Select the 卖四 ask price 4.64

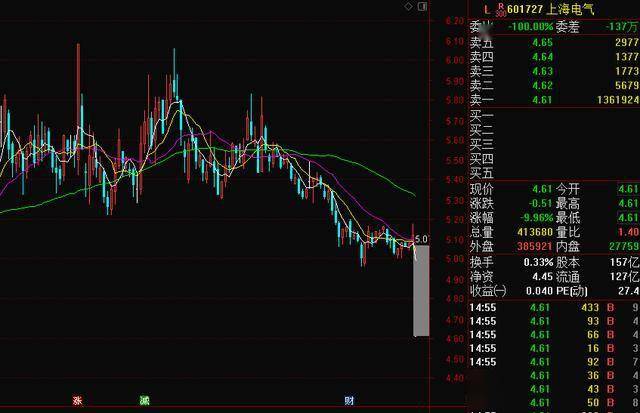(542, 57)
